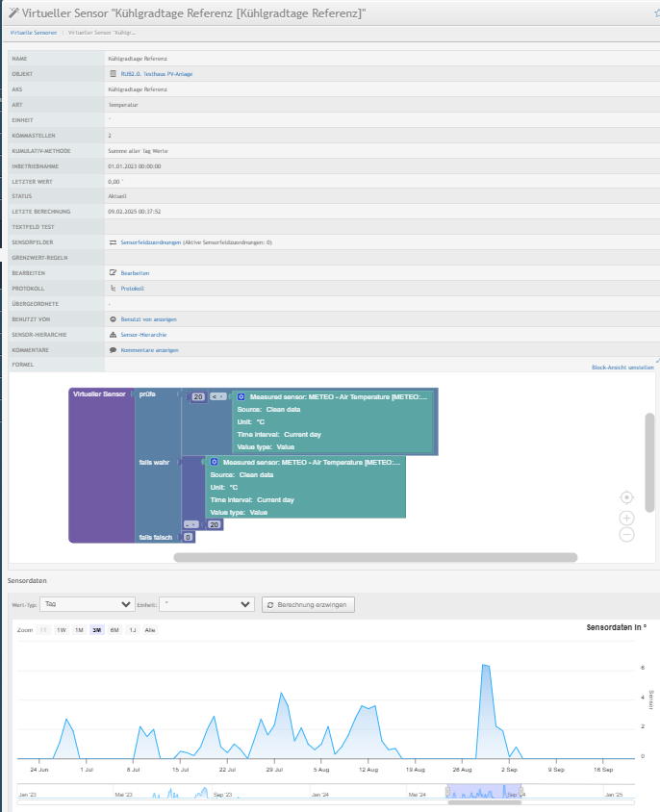Viewport: 660px width, 812px height.
Task: Open the Wert-Typ dropdown showing Tag
Action: coord(87,604)
